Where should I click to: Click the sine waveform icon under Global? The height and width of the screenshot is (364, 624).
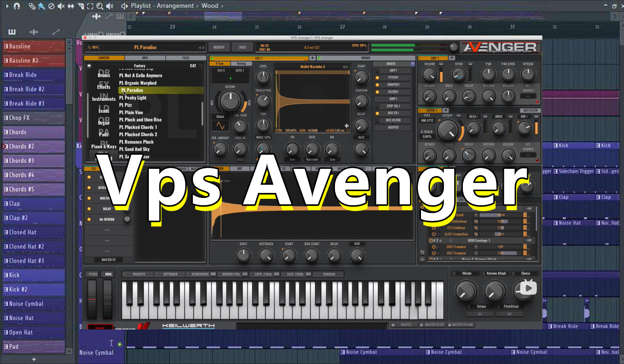220,125
